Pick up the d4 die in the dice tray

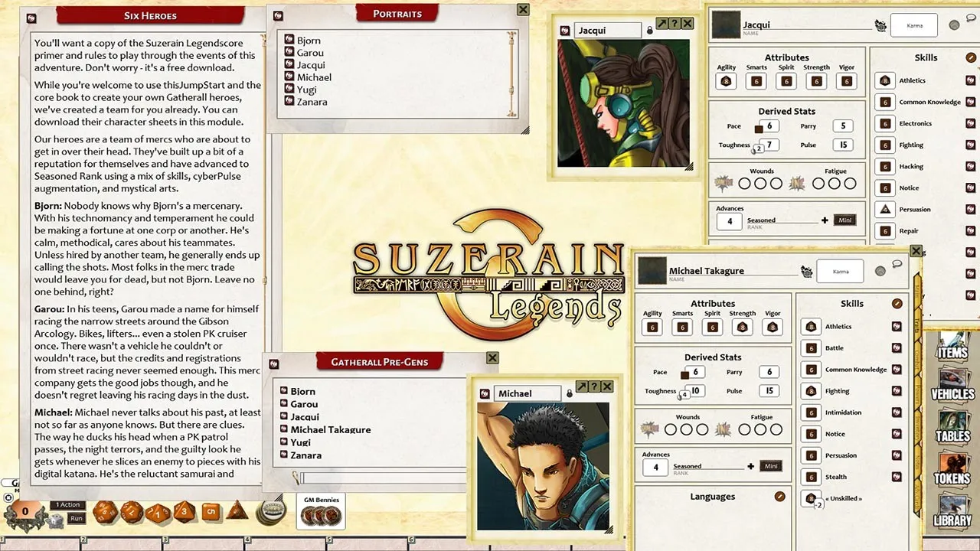pyautogui.click(x=238, y=510)
